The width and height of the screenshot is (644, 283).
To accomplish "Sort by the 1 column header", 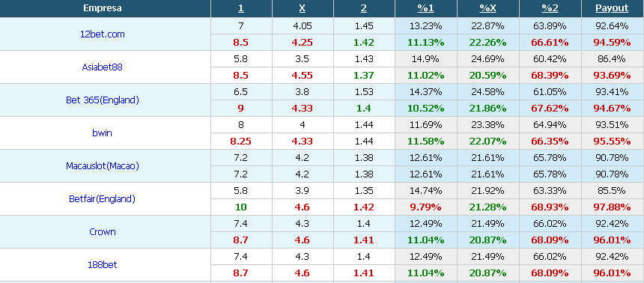I will (x=241, y=8).
